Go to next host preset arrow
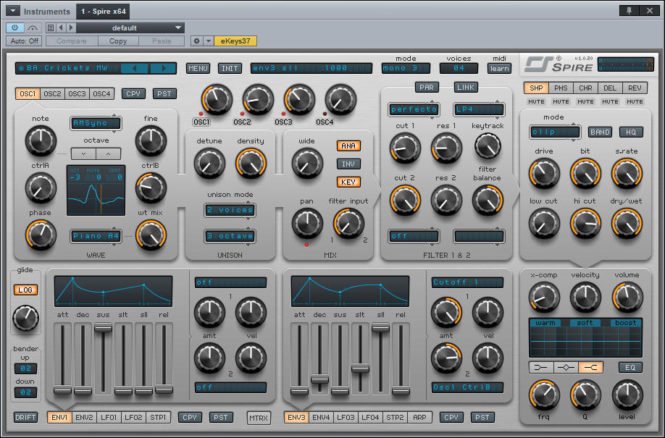Image resolution: width=665 pixels, height=438 pixels. 71,28
